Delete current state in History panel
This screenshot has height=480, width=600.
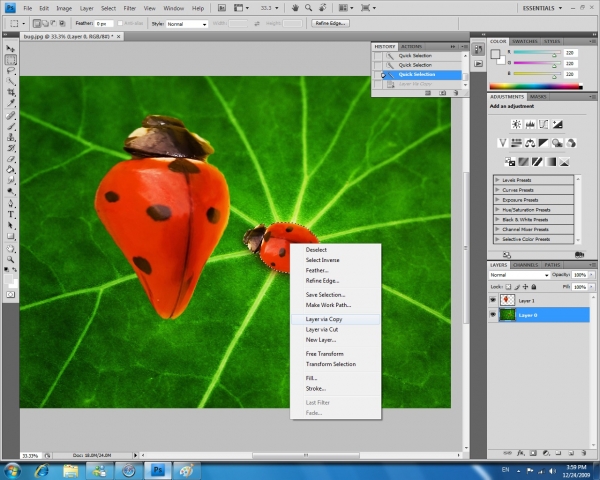pyautogui.click(x=455, y=93)
